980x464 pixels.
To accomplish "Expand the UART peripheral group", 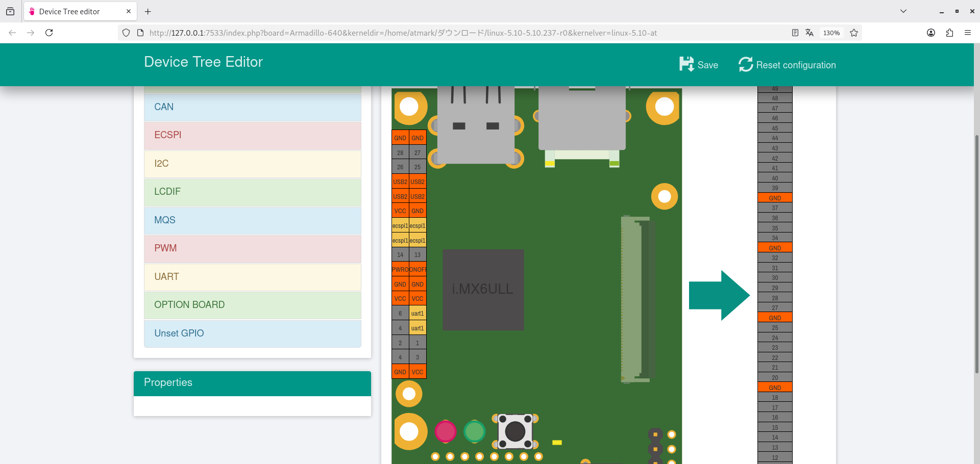I will click(252, 277).
